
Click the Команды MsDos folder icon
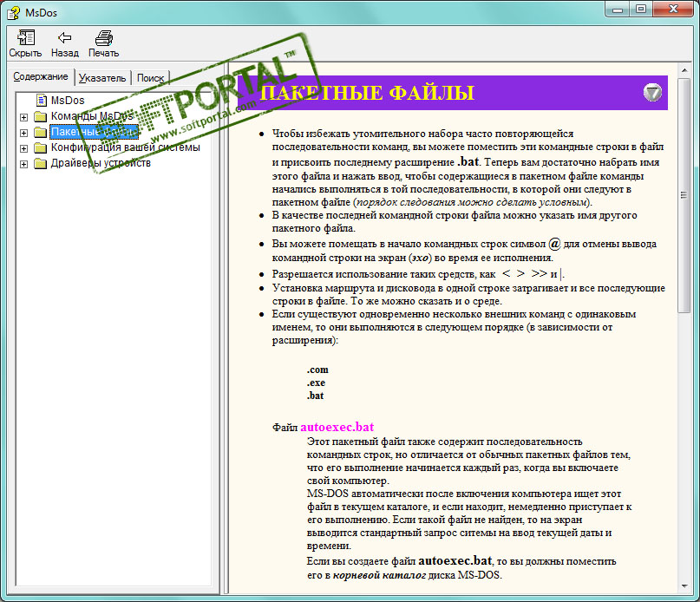pos(41,116)
